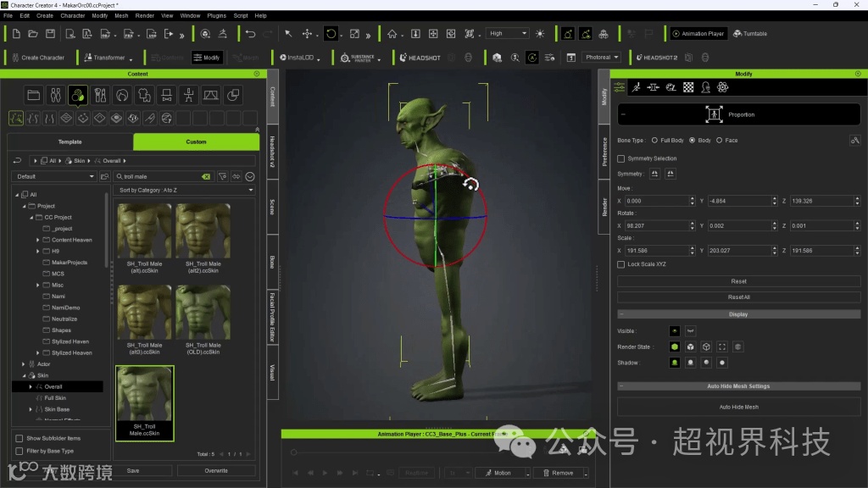Select the Full Body bone type
This screenshot has width=868, height=488.
(x=655, y=140)
